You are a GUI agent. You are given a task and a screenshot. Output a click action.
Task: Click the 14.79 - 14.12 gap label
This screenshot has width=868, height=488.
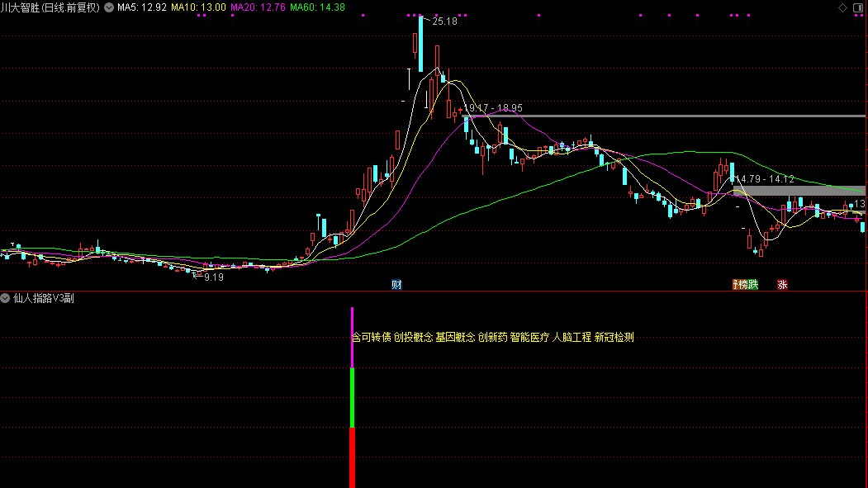click(765, 178)
